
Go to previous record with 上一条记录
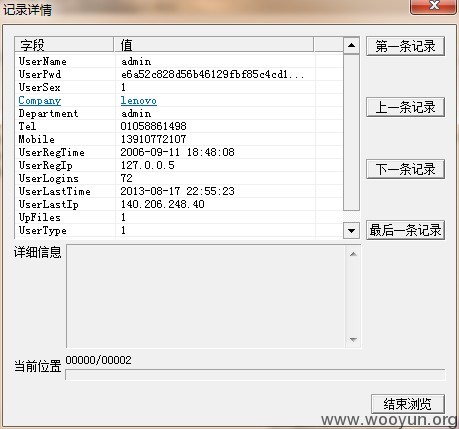click(x=405, y=107)
